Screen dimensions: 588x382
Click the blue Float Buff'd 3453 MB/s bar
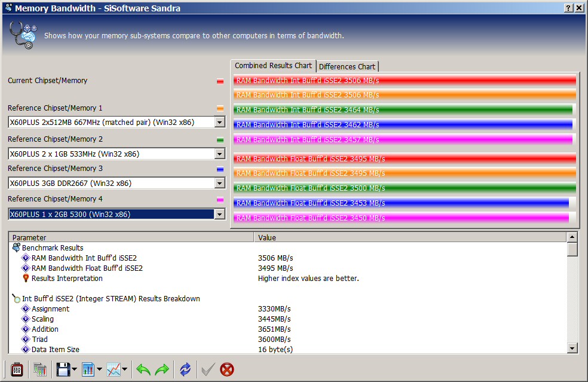point(401,203)
